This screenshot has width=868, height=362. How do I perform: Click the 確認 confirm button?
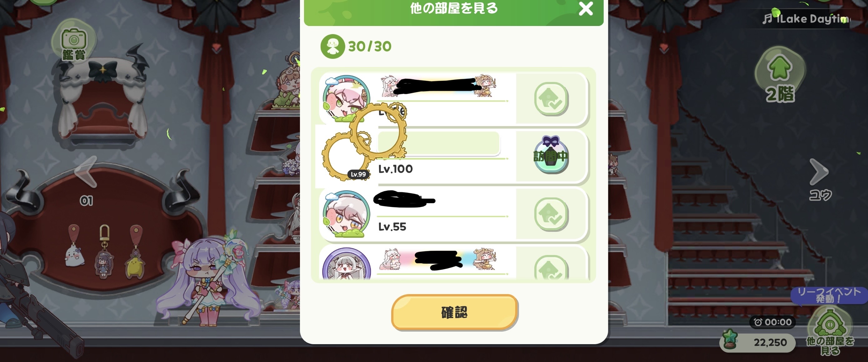(x=454, y=312)
